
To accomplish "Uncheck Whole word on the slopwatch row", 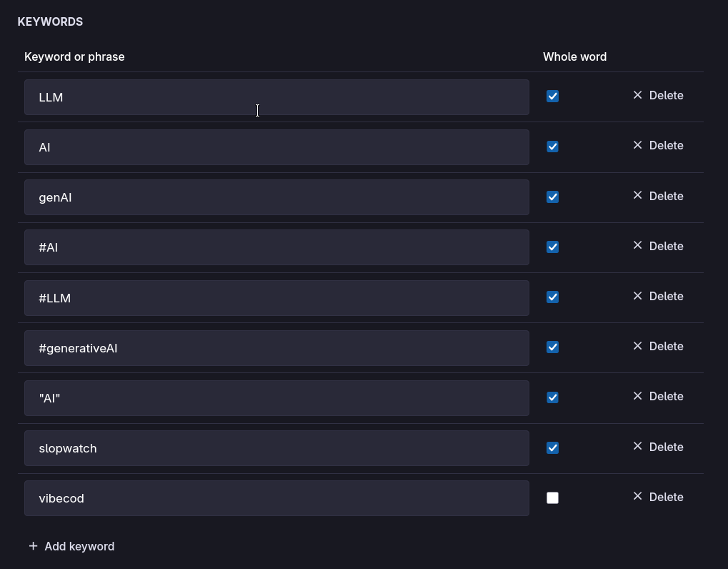I will 552,448.
